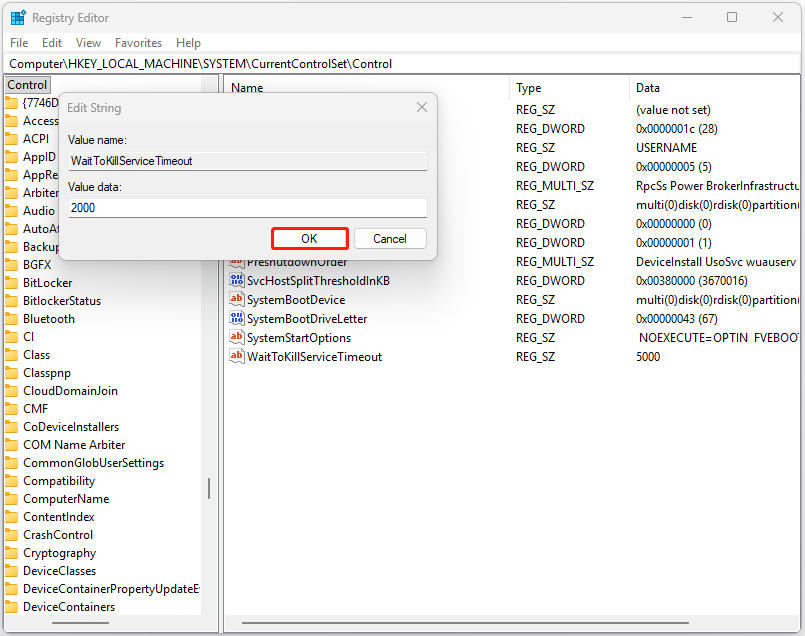Click the ContentIndex folder icon
805x636 pixels.
[11, 516]
